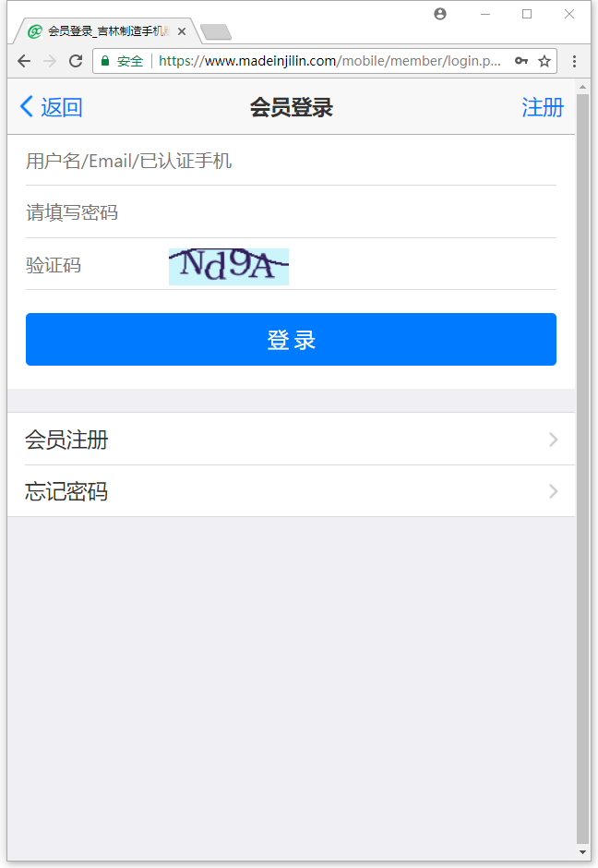Close the 会员登录 browser tab
The image size is (598, 868).
coord(182,31)
